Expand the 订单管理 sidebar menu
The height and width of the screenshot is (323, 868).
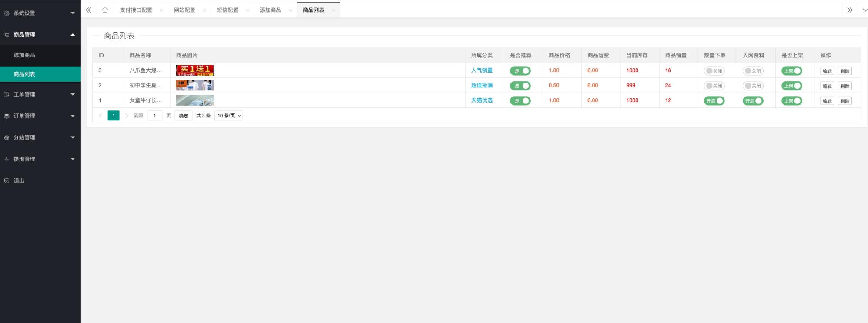[40, 116]
